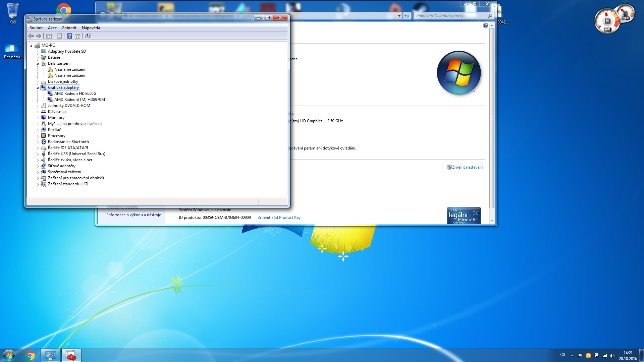Click the Řadiče zvuku, videa a her icon
Image resolution: width=644 pixels, height=362 pixels.
44,160
